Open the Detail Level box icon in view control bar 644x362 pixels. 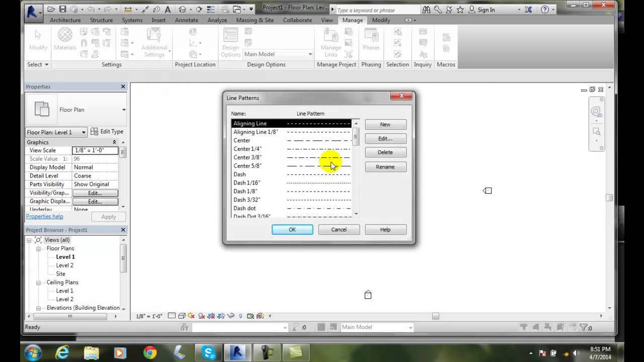(172, 316)
